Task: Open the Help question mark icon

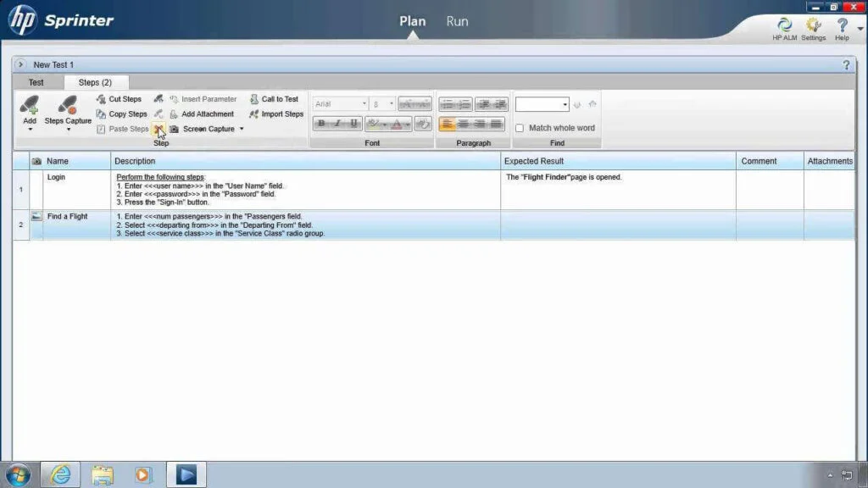Action: 842,29
